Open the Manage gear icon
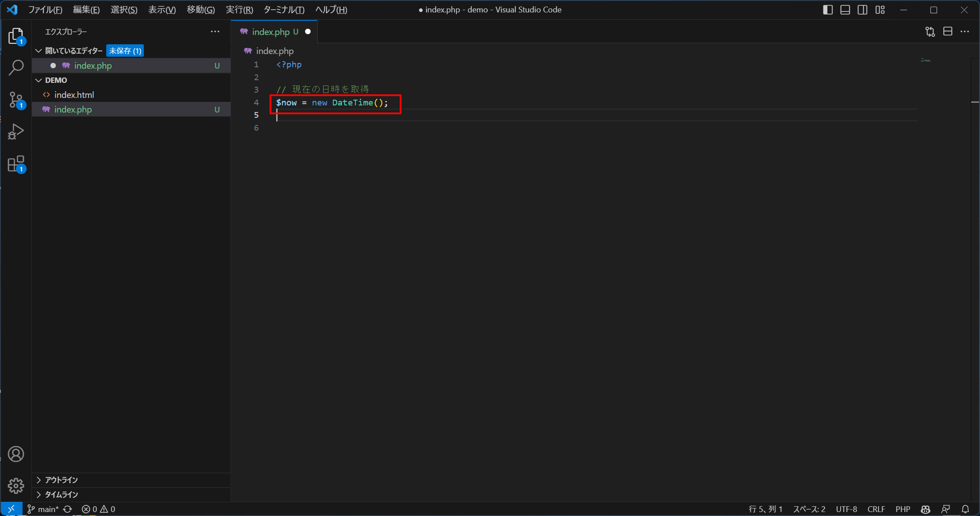The image size is (980, 516). [16, 486]
